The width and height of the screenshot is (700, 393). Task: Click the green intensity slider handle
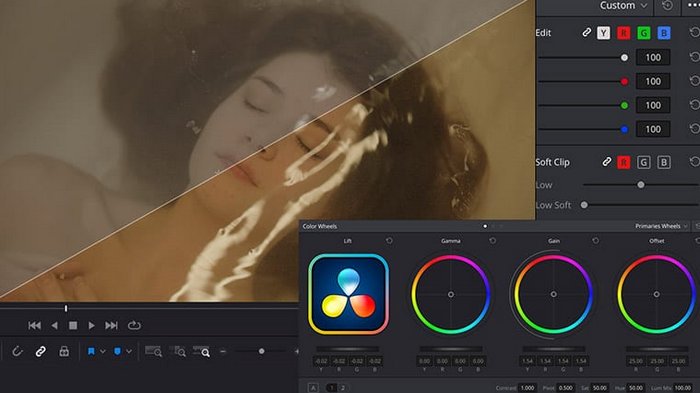[624, 105]
